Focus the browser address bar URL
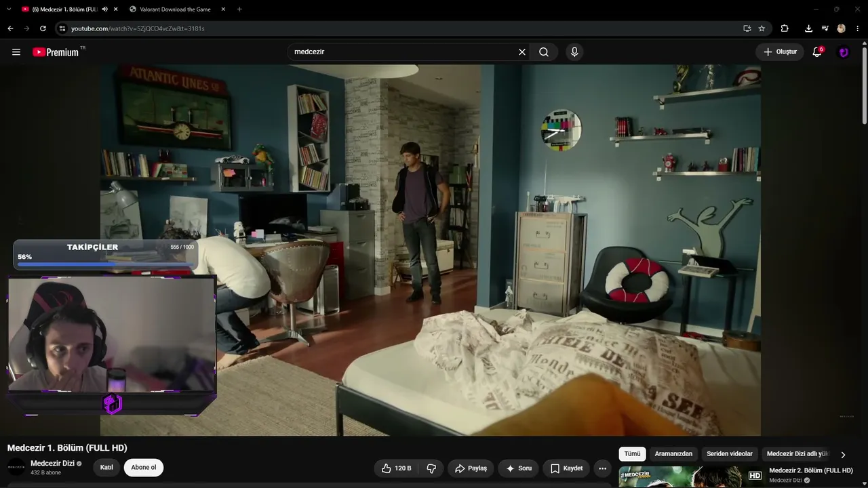 click(x=138, y=28)
